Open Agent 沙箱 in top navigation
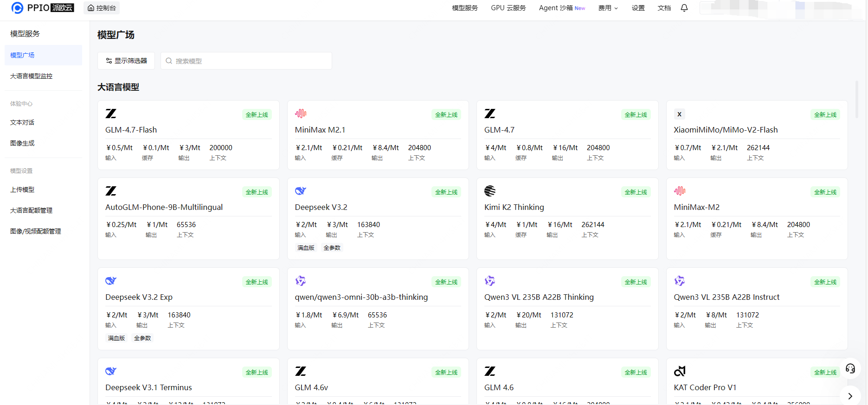 click(x=562, y=8)
